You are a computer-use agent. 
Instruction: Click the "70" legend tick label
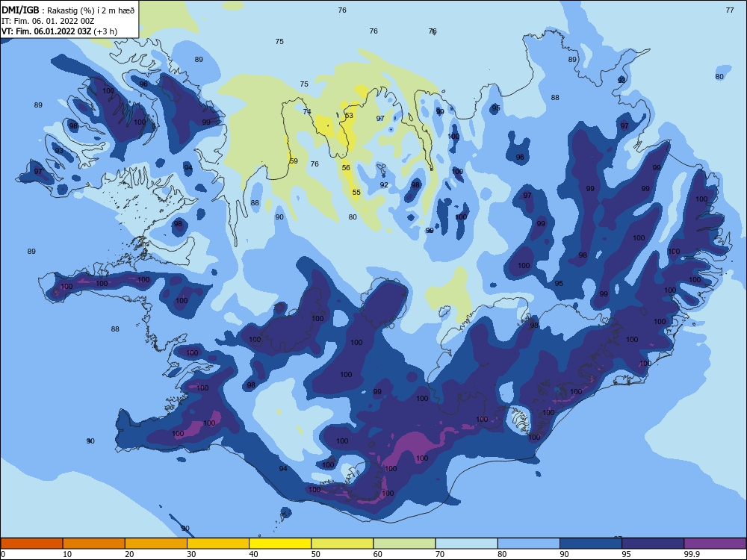click(440, 554)
